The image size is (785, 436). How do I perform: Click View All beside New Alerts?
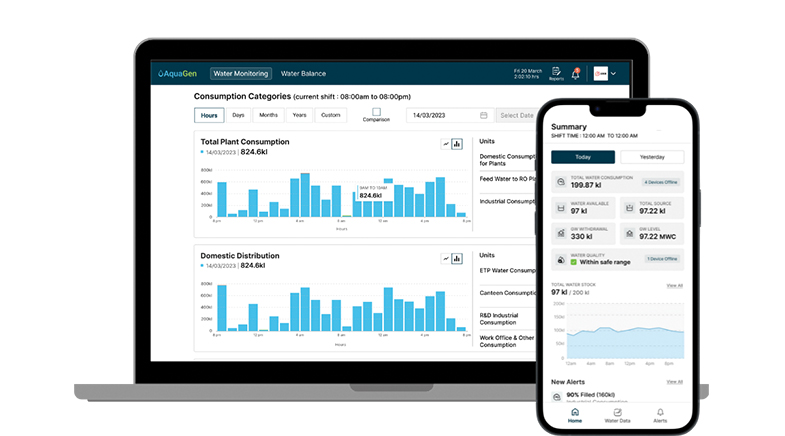(675, 382)
